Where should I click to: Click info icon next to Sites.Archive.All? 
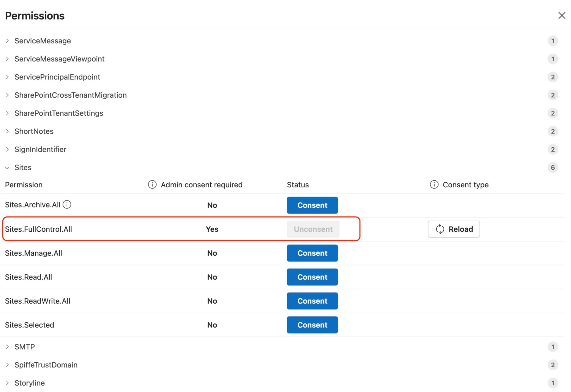[x=67, y=204]
